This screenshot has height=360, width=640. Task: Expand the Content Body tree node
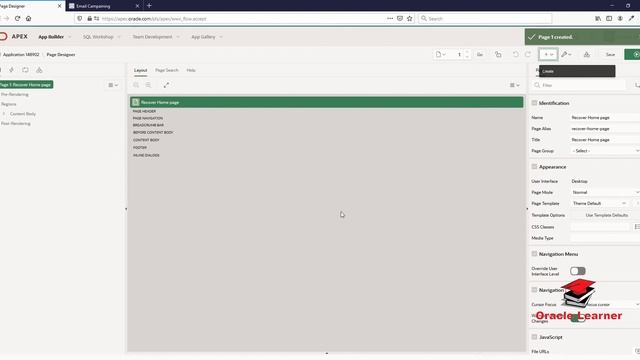tap(4, 114)
